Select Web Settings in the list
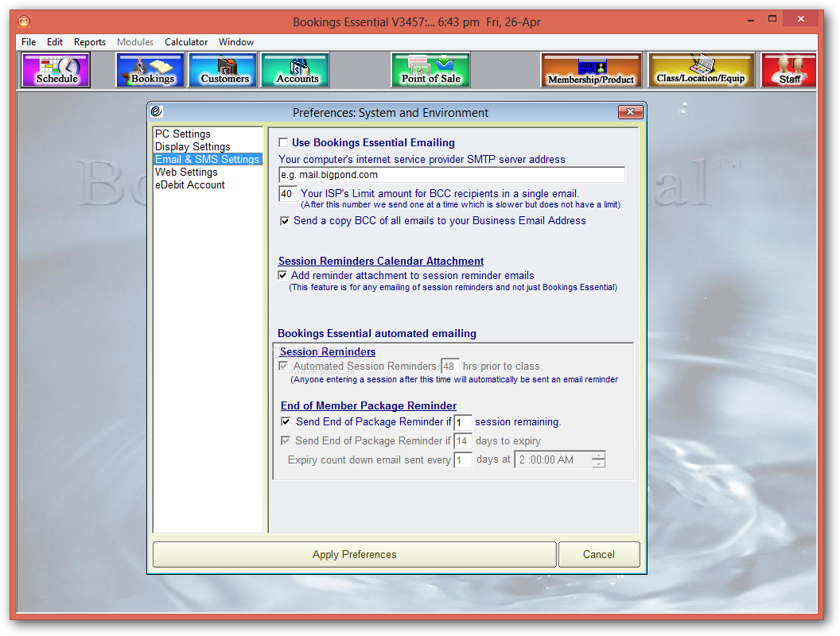 208,173
